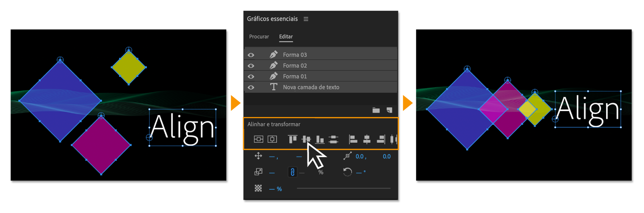Screen dimensions: 644x213
Task: Click the new layer icon
Action: (389, 110)
